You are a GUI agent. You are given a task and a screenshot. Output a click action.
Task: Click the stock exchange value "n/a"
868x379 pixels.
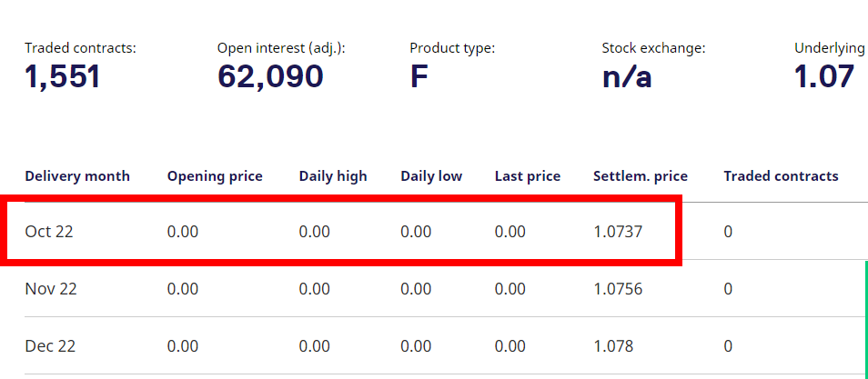(x=627, y=77)
